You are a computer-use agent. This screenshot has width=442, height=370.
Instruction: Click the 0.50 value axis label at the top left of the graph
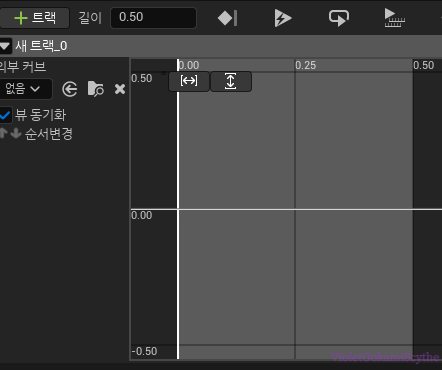(x=142, y=79)
